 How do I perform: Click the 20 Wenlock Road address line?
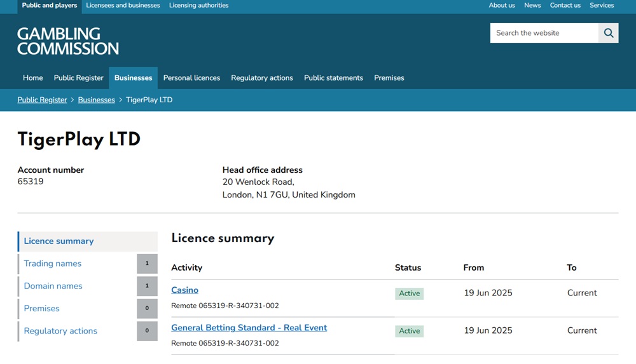pyautogui.click(x=258, y=182)
